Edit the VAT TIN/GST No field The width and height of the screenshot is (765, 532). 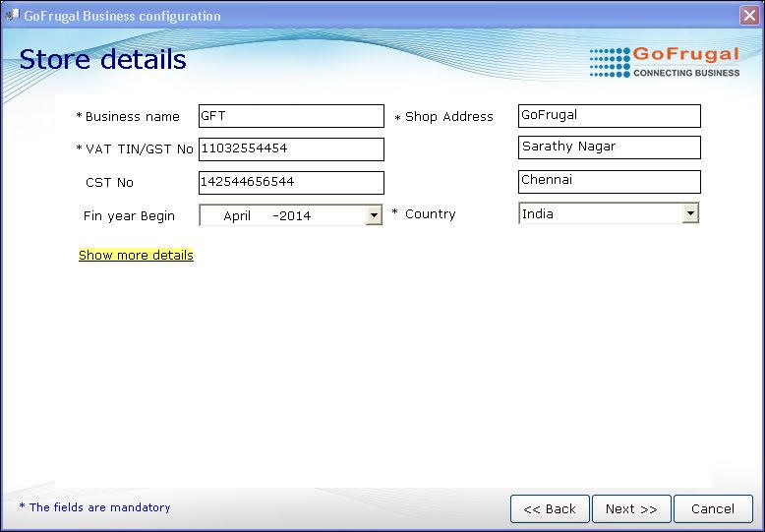[x=291, y=149]
